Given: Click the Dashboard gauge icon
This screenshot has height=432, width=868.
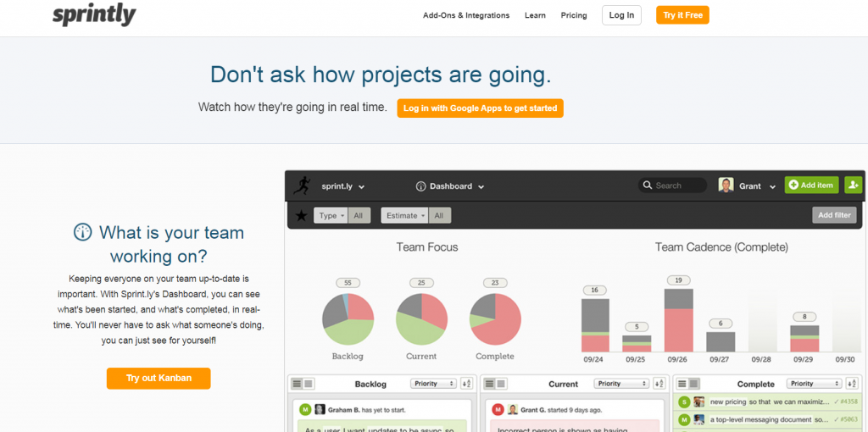Looking at the screenshot, I should [x=420, y=186].
